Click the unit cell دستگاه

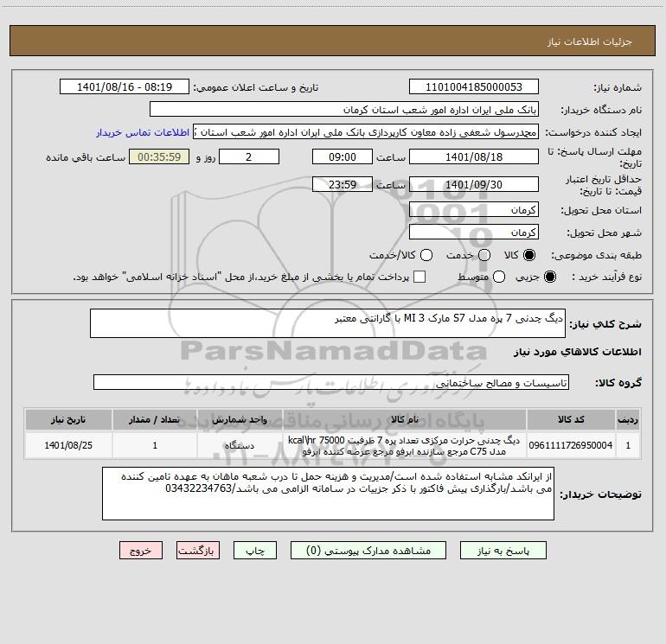point(240,446)
